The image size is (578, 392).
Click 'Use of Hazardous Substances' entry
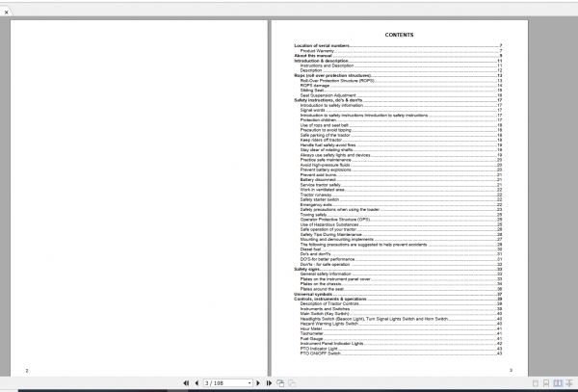(329, 224)
